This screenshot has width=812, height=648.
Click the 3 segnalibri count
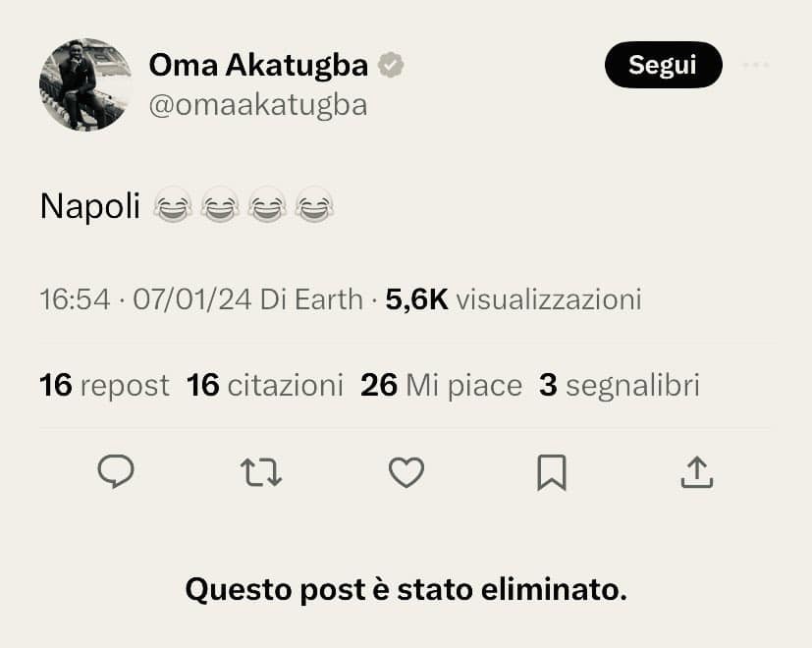[x=619, y=386]
